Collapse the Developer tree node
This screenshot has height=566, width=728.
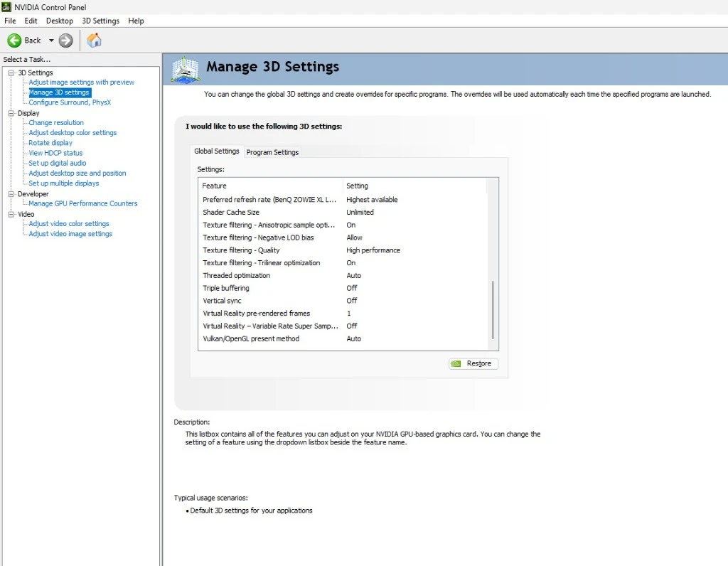click(11, 194)
